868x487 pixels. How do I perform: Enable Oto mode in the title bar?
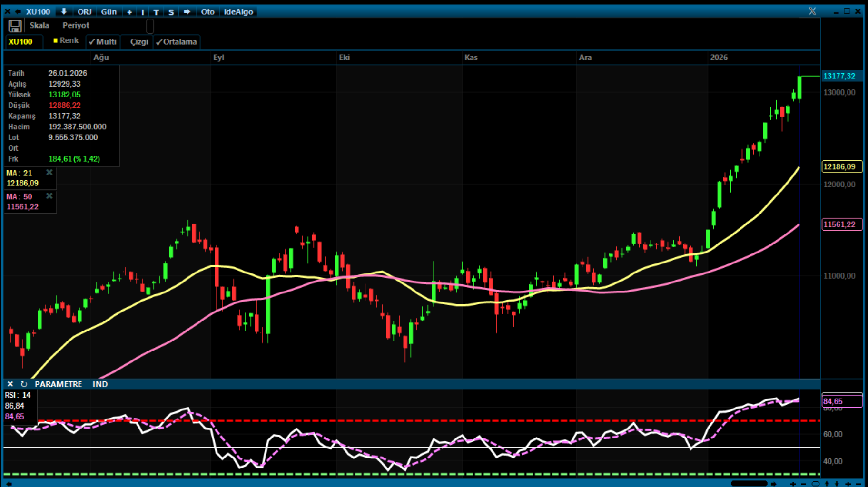click(207, 11)
